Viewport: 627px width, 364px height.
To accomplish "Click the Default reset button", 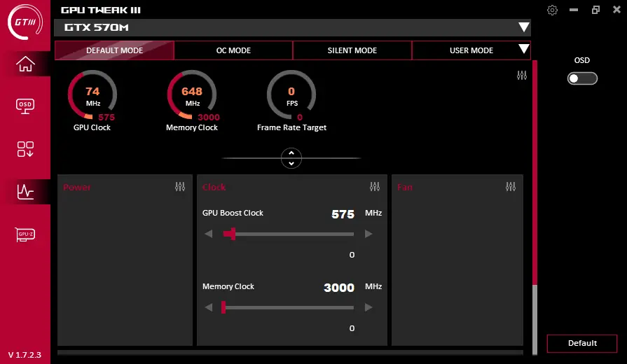I will pos(582,343).
